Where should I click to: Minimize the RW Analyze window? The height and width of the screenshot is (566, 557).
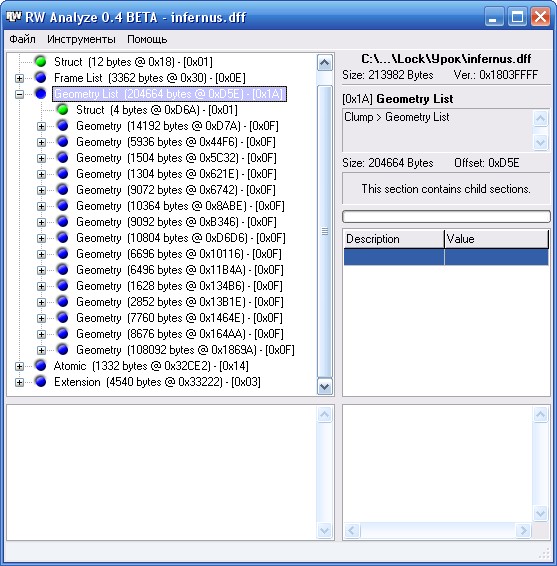(x=494, y=17)
